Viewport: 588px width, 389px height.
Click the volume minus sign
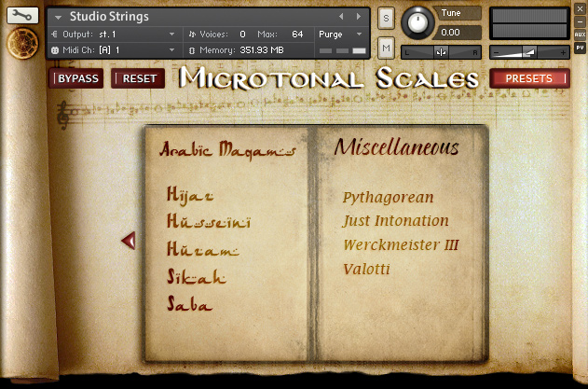point(496,53)
